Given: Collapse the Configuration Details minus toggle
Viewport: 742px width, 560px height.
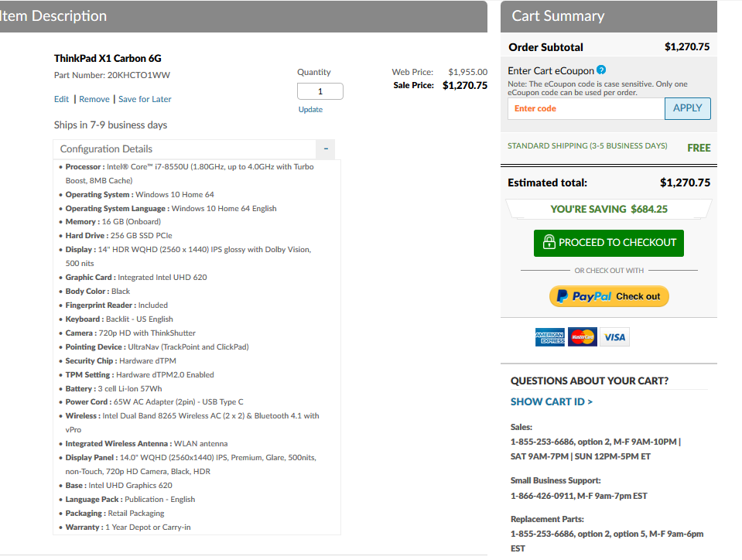Looking at the screenshot, I should click(326, 149).
